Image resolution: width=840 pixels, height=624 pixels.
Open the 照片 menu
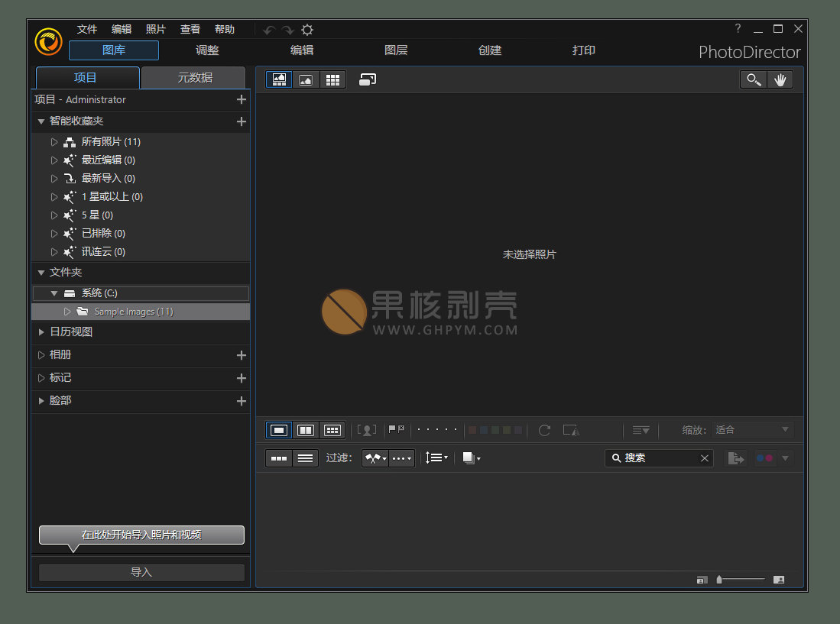(x=156, y=30)
